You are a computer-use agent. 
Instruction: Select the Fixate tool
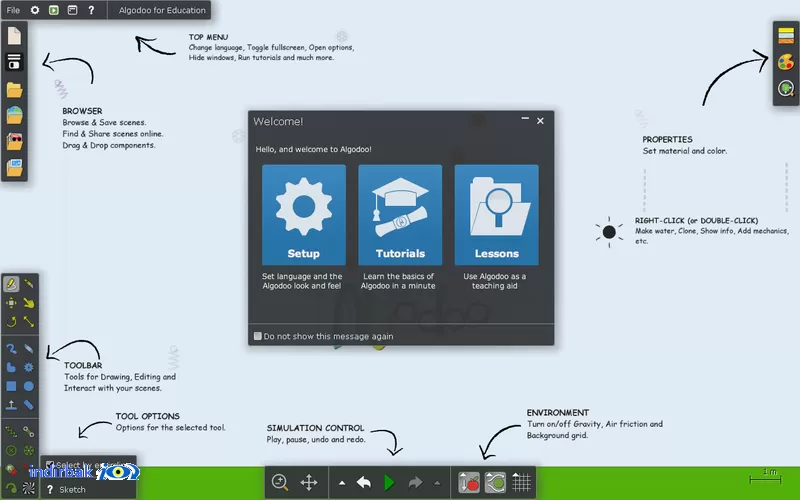click(11, 451)
